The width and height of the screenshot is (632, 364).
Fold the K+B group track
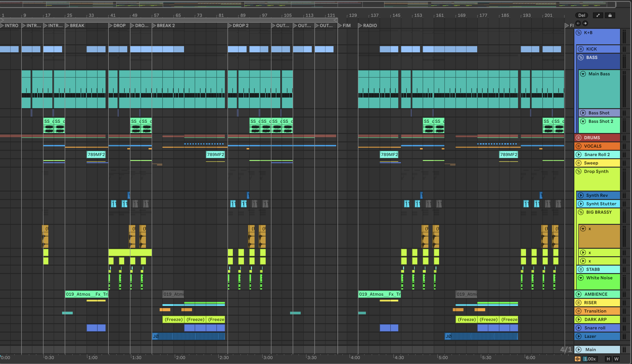tap(579, 33)
